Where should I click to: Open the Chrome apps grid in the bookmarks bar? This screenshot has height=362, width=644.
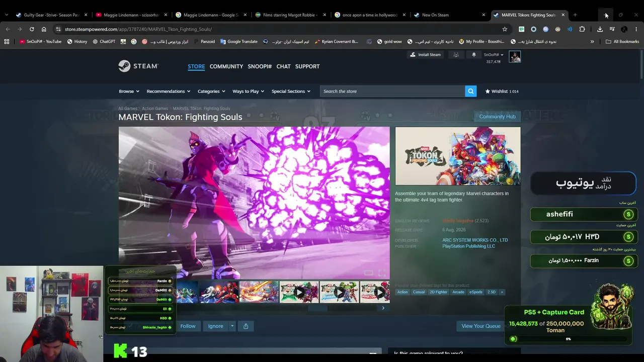(x=7, y=42)
